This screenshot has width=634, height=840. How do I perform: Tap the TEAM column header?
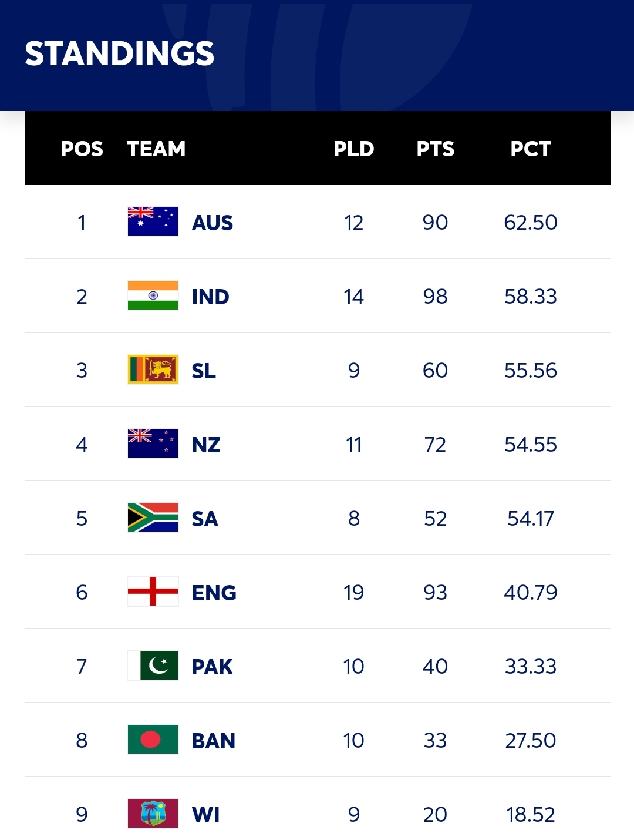156,149
